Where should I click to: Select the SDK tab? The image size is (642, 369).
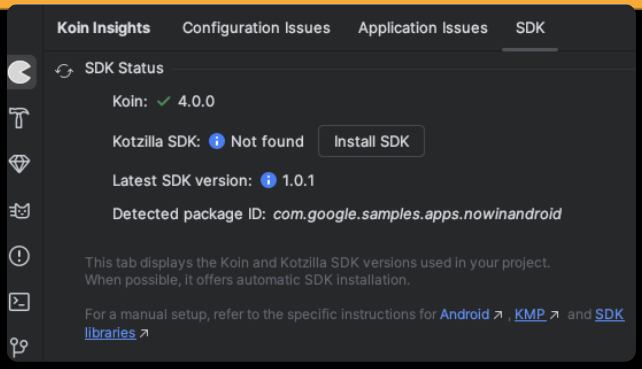coord(530,28)
